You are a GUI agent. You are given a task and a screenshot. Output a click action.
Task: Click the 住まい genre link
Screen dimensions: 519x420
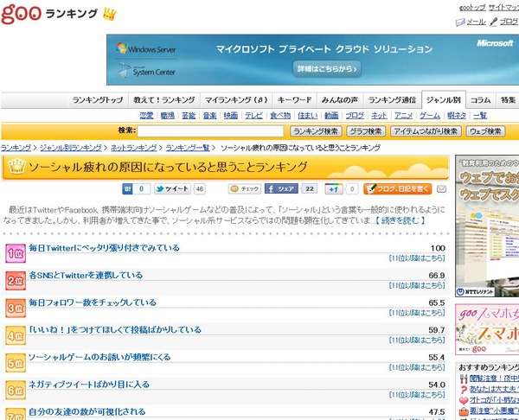tap(307, 116)
